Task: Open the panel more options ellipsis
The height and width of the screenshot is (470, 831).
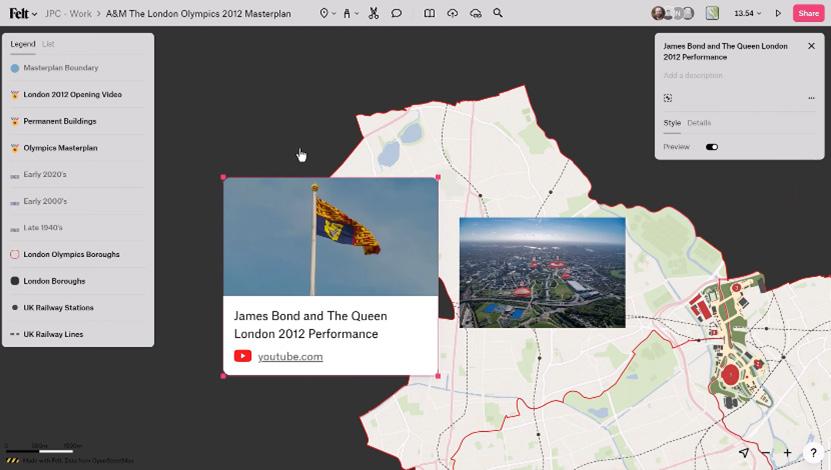Action: point(811,98)
